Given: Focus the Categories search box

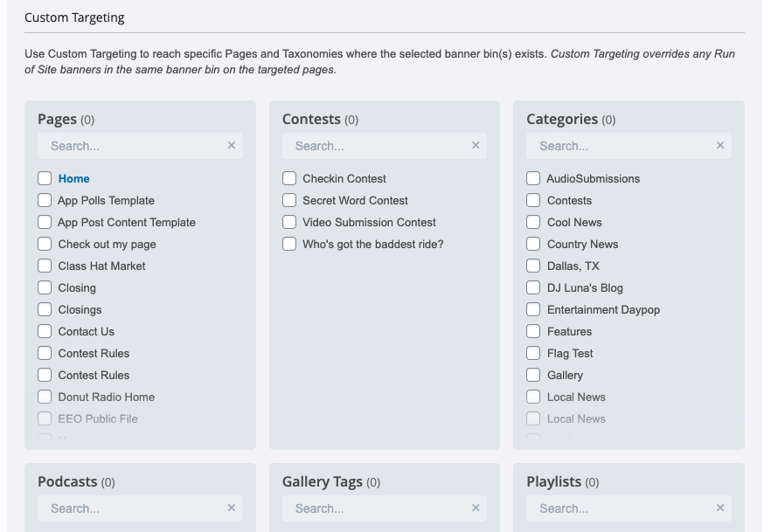Looking at the screenshot, I should tap(622, 146).
